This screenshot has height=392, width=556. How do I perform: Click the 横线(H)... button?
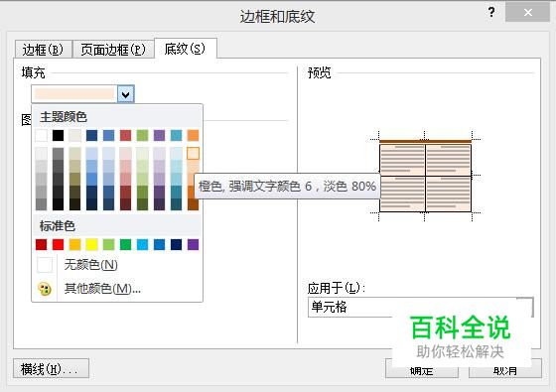(x=51, y=369)
